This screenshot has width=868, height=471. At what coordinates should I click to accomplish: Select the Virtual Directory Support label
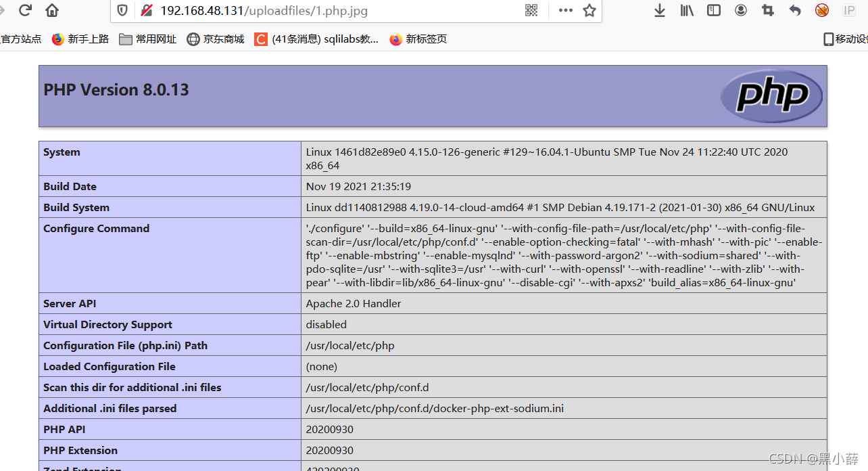107,325
